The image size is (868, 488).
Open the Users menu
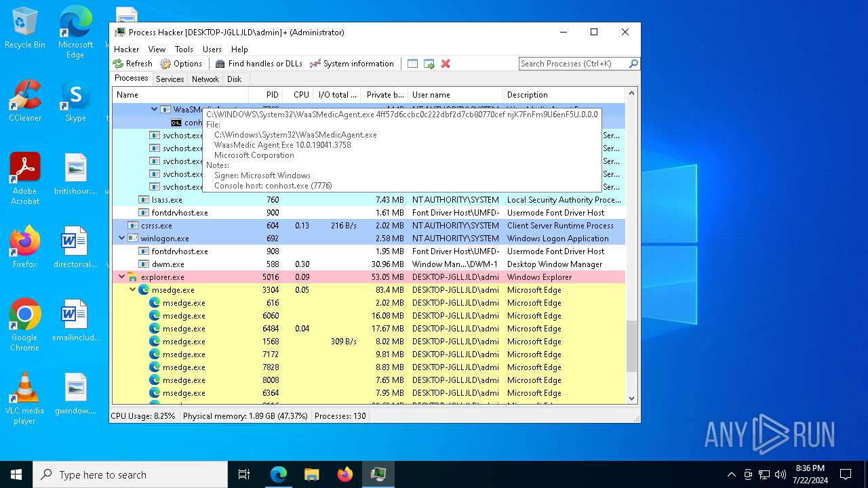tap(212, 49)
